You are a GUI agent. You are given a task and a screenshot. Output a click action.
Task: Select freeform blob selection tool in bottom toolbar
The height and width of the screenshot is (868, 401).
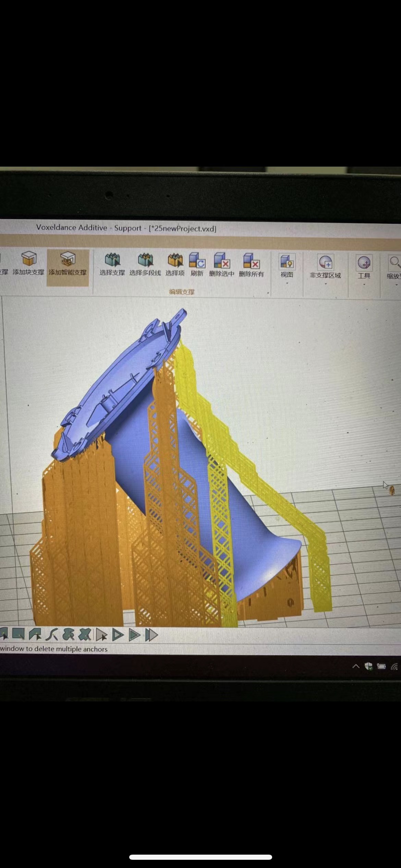point(68,635)
